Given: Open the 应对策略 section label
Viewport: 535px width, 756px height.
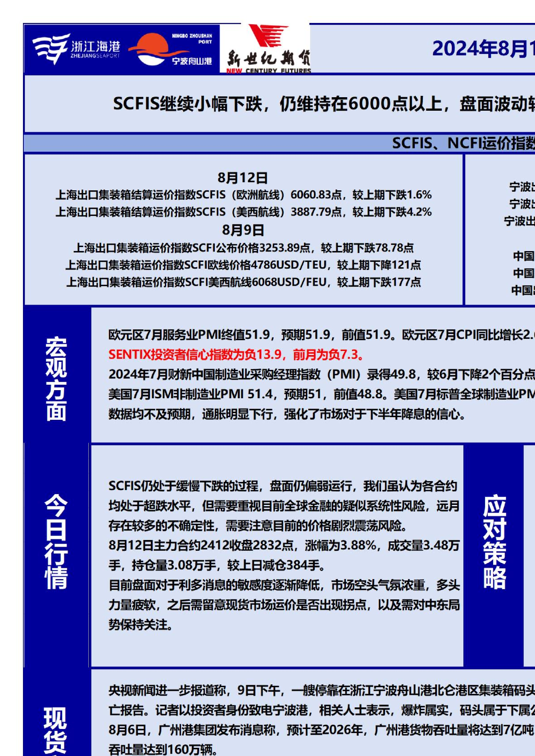Looking at the screenshot, I should (x=494, y=542).
